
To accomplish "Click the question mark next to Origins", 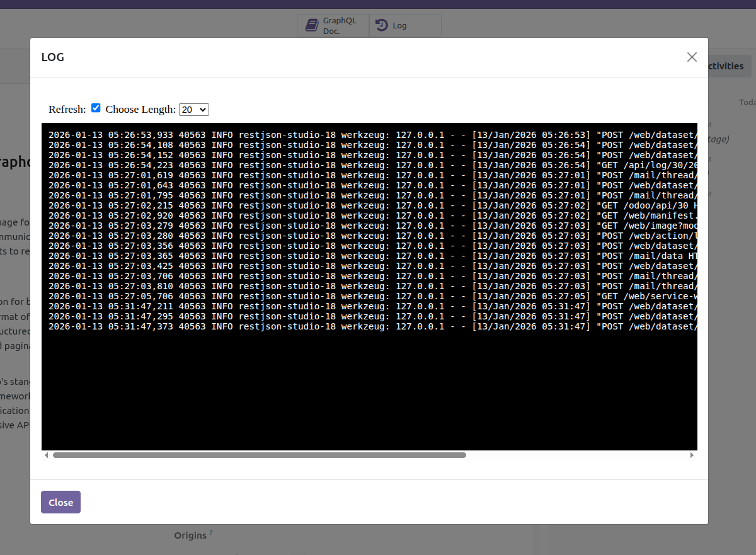I will (211, 533).
